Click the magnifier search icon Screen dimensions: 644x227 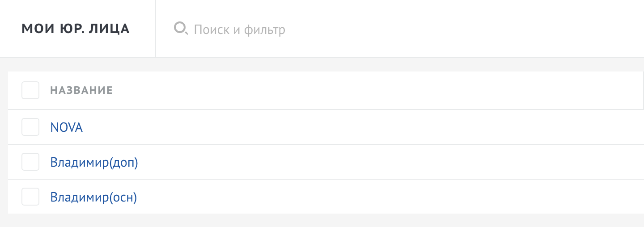pos(181,29)
